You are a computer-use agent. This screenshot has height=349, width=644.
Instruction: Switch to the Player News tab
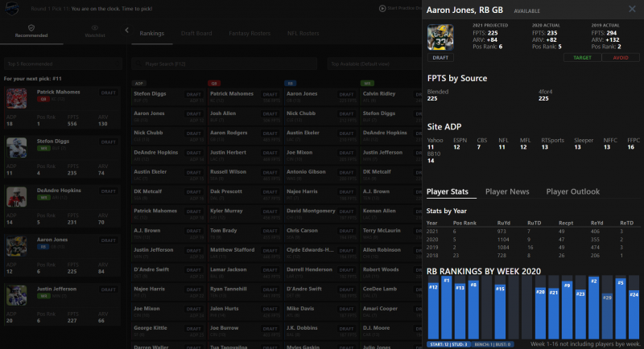pyautogui.click(x=507, y=191)
